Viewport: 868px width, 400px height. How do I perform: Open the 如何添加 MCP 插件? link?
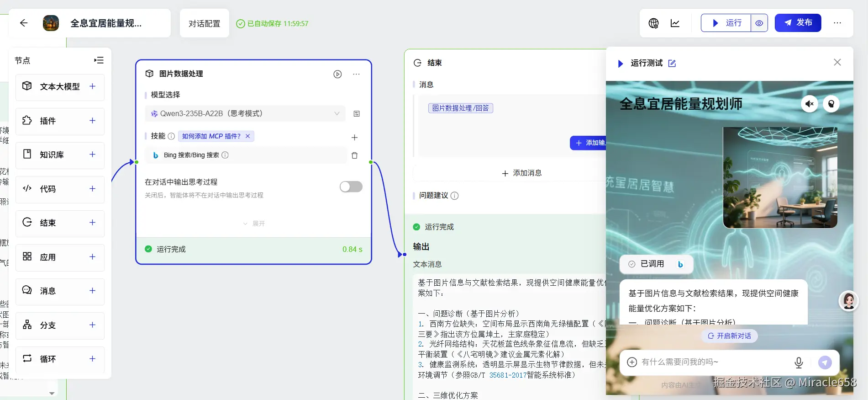pyautogui.click(x=211, y=136)
